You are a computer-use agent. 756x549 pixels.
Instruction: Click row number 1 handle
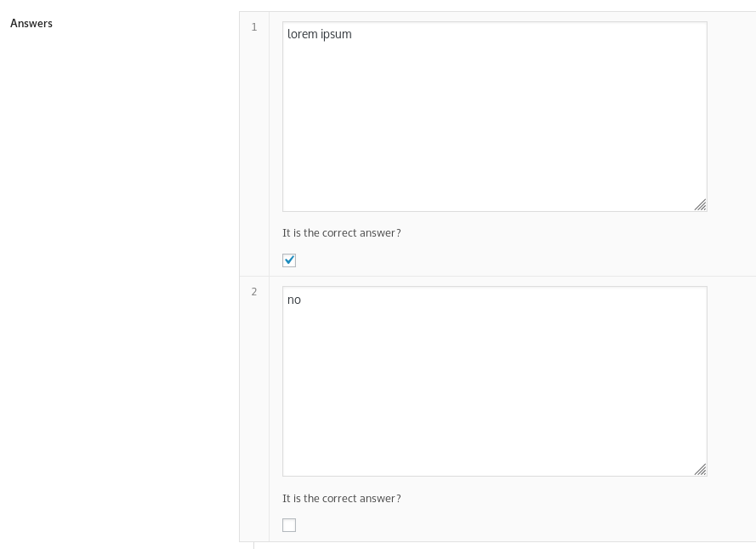click(254, 144)
